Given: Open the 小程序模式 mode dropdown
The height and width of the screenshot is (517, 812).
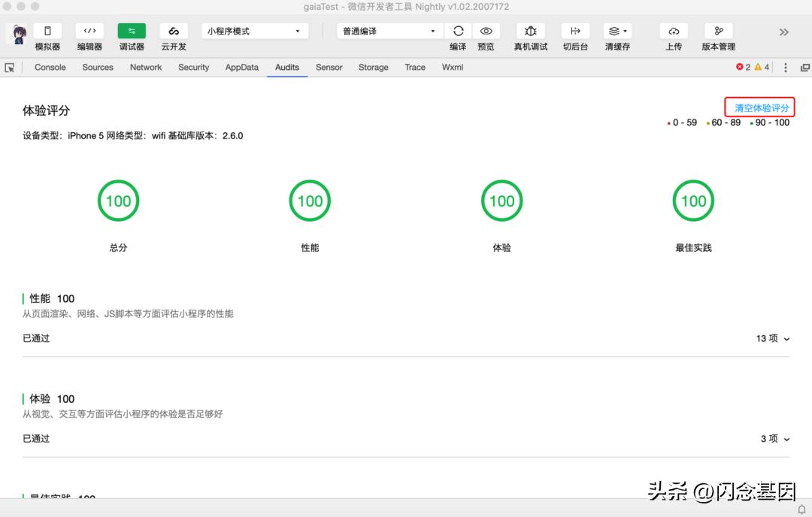Looking at the screenshot, I should pos(253,30).
